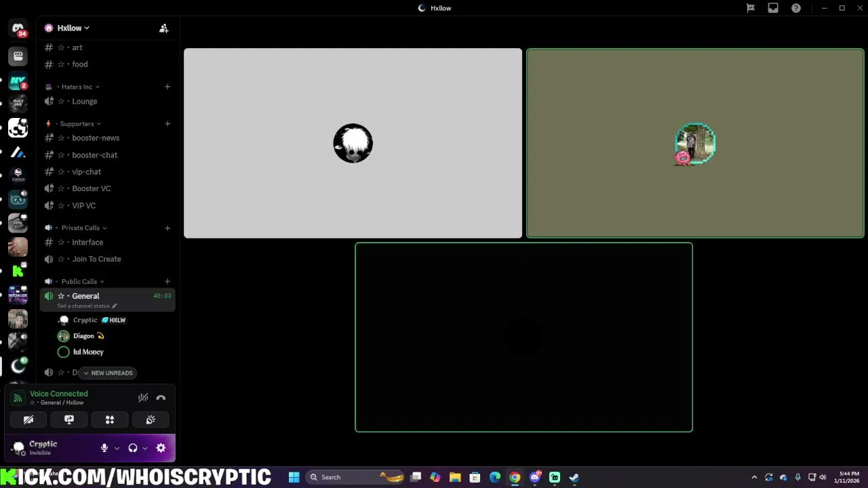The width and height of the screenshot is (868, 488).
Task: Join the Lounge voice channel
Action: click(107, 101)
